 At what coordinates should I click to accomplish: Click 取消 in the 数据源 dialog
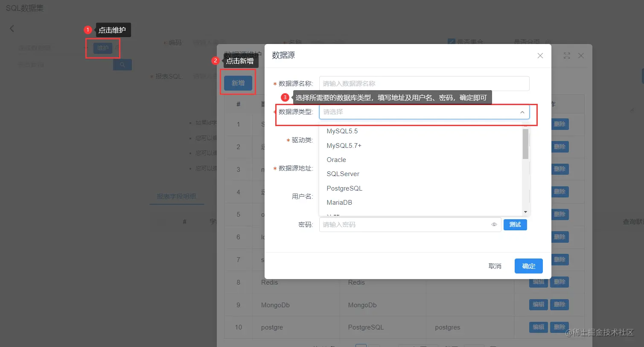tap(495, 266)
